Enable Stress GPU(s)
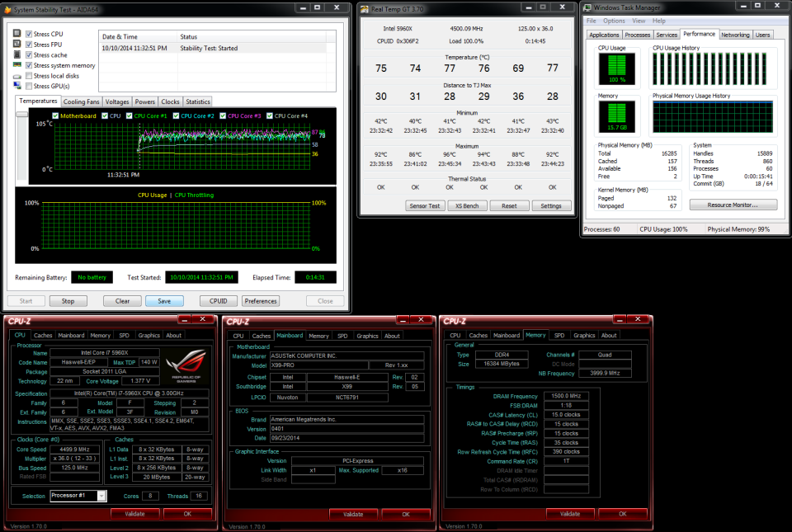Viewport: 792px width, 532px height. coord(29,87)
